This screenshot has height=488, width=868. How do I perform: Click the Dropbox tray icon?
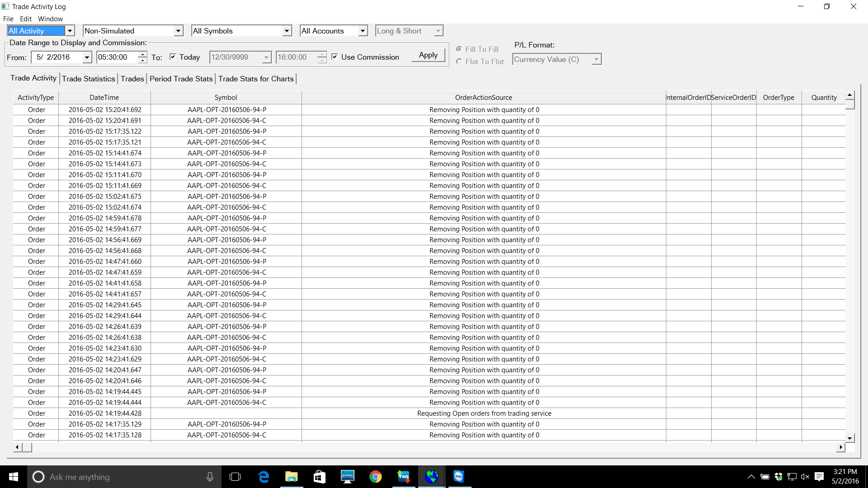[x=778, y=477]
